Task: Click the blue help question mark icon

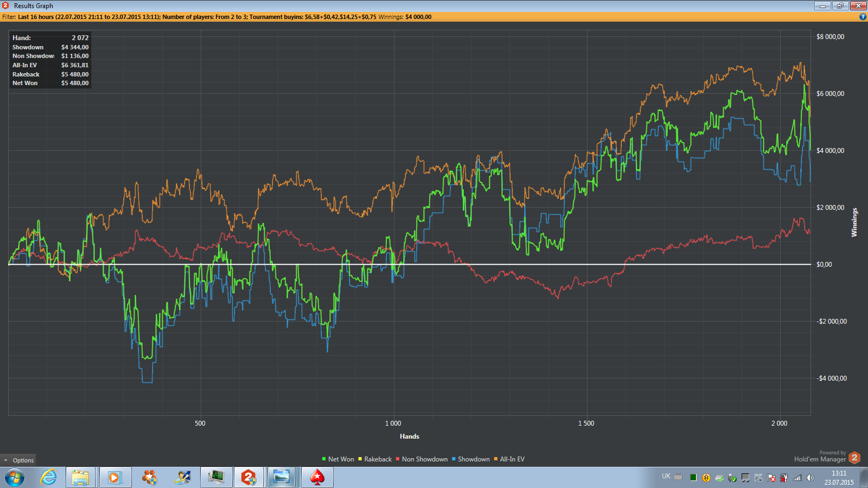Action: pos(863,17)
